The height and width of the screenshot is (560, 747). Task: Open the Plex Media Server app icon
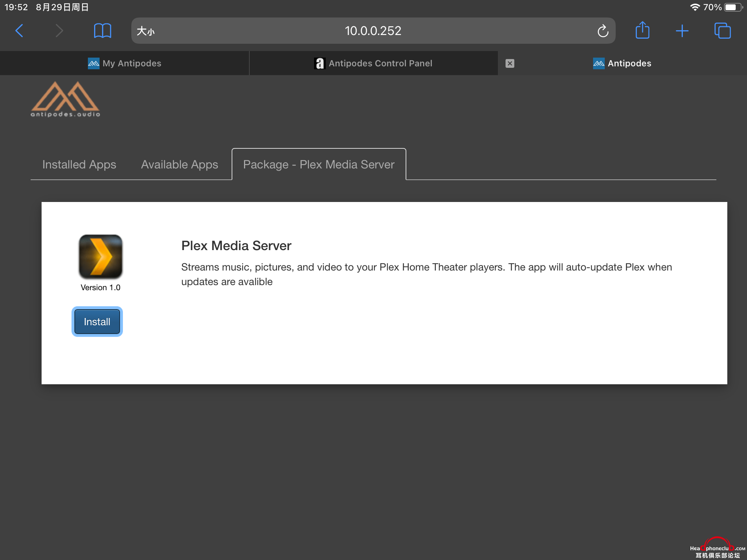click(101, 257)
